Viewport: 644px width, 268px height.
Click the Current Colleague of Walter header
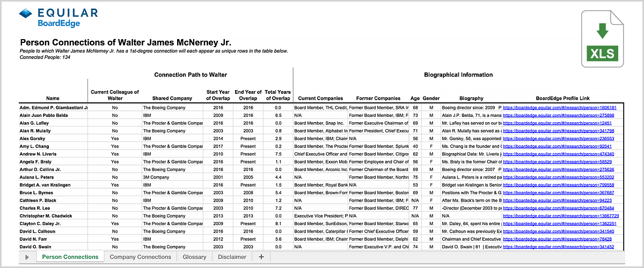point(115,95)
